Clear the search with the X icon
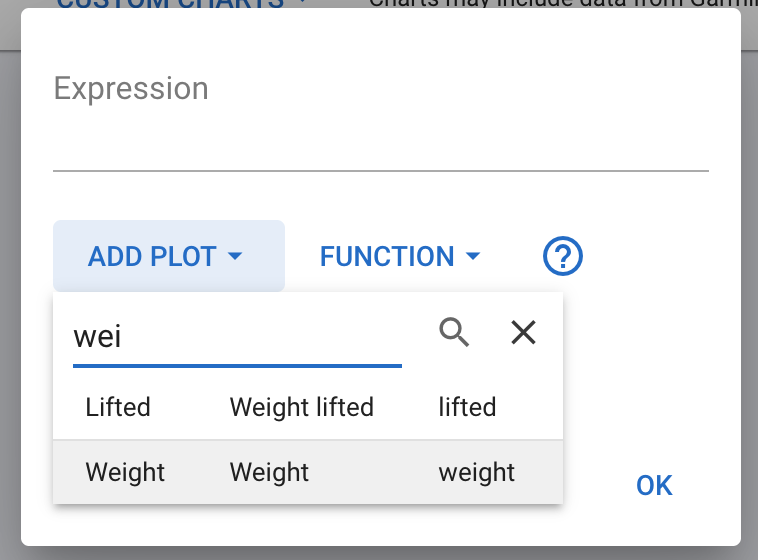The height and width of the screenshot is (560, 758). [523, 332]
